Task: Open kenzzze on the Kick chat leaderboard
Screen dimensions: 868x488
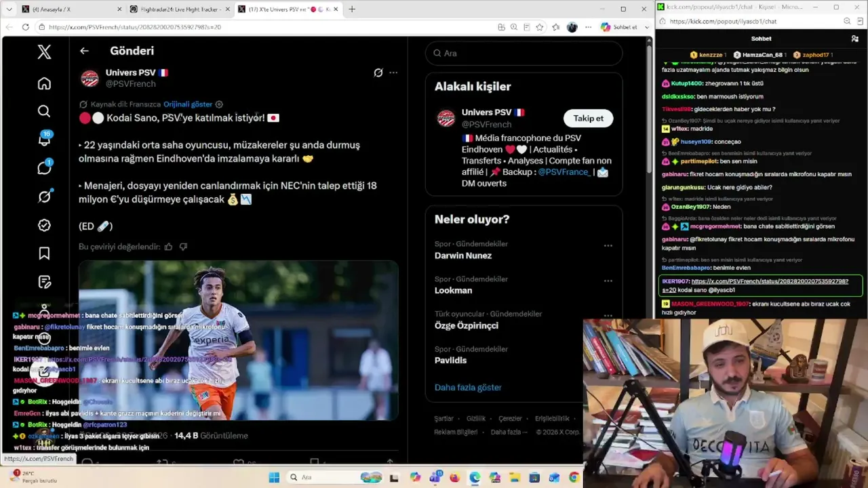Action: [708, 55]
